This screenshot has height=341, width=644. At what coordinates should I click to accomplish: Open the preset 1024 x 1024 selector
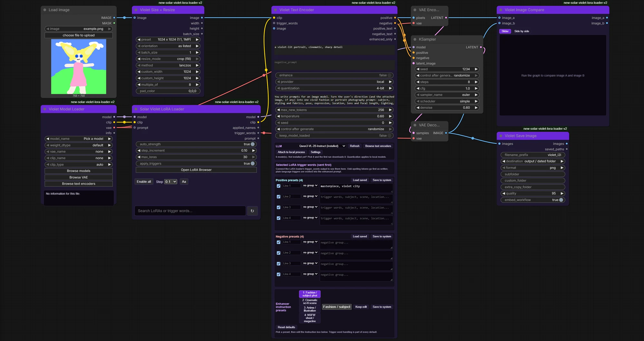point(168,40)
